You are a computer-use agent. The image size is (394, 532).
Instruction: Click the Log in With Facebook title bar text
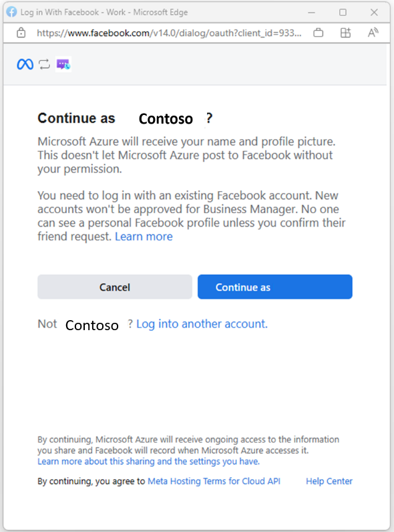pos(104,12)
